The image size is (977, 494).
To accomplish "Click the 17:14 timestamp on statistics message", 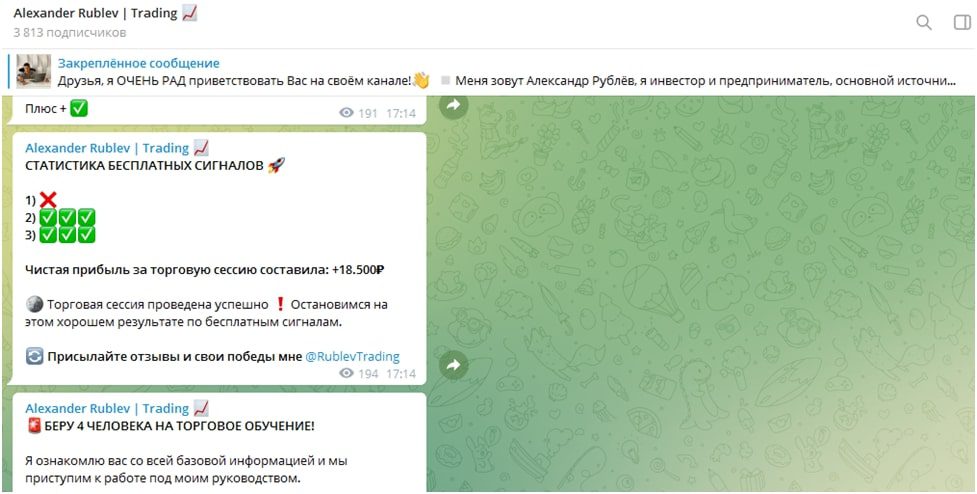I will tap(401, 374).
